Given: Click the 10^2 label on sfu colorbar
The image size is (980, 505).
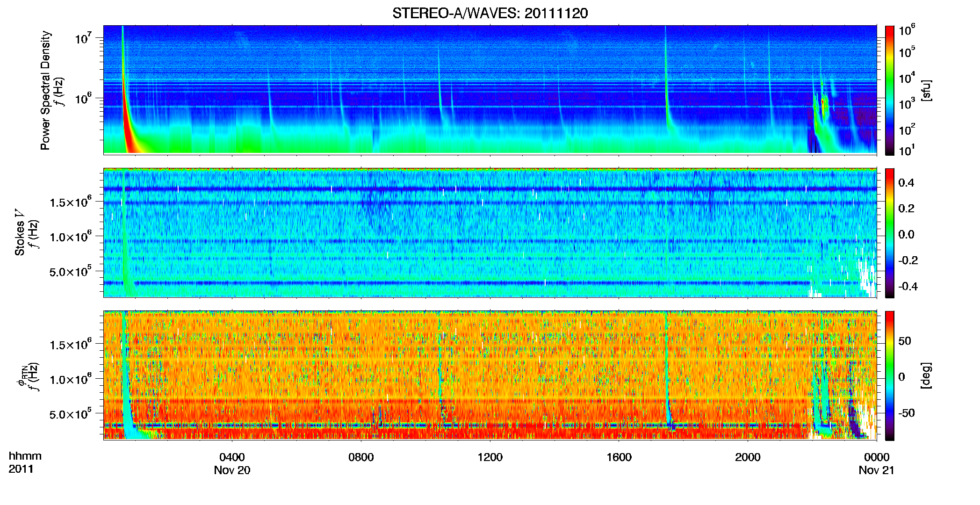Looking at the screenshot, I should click(907, 130).
